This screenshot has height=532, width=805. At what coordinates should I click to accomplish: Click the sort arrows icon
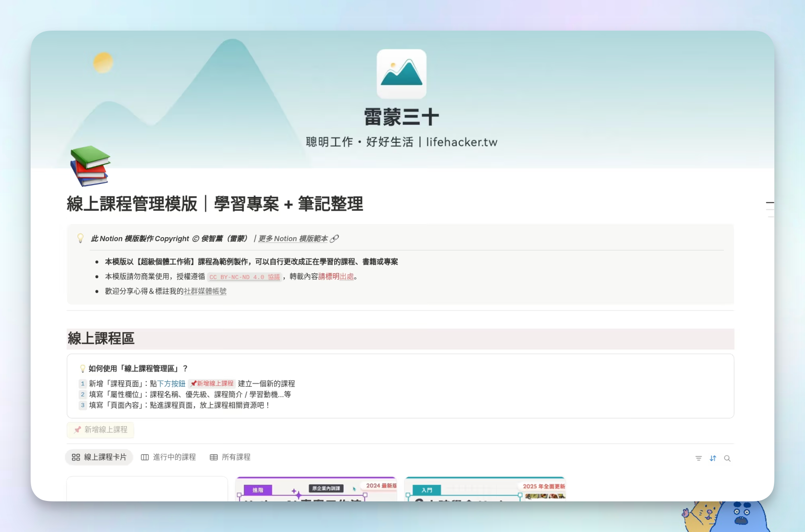click(713, 458)
